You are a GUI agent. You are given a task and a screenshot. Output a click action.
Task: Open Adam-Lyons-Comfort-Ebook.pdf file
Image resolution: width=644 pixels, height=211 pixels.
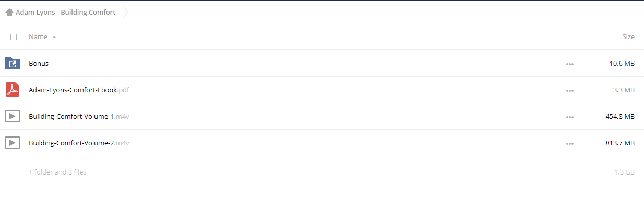coord(79,90)
